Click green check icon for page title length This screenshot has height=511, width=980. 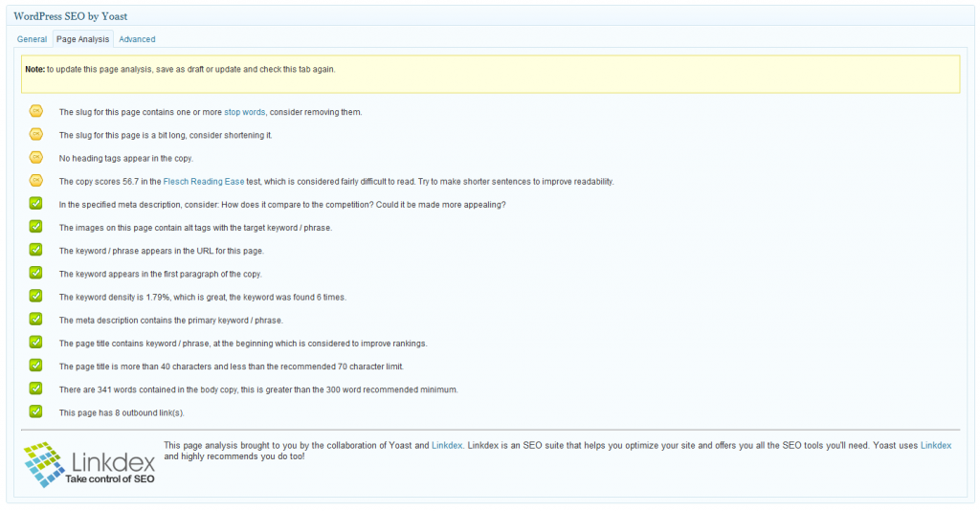point(35,366)
